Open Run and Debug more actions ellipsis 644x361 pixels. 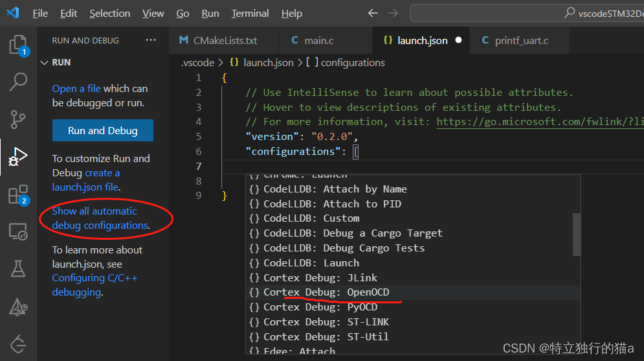tap(151, 40)
